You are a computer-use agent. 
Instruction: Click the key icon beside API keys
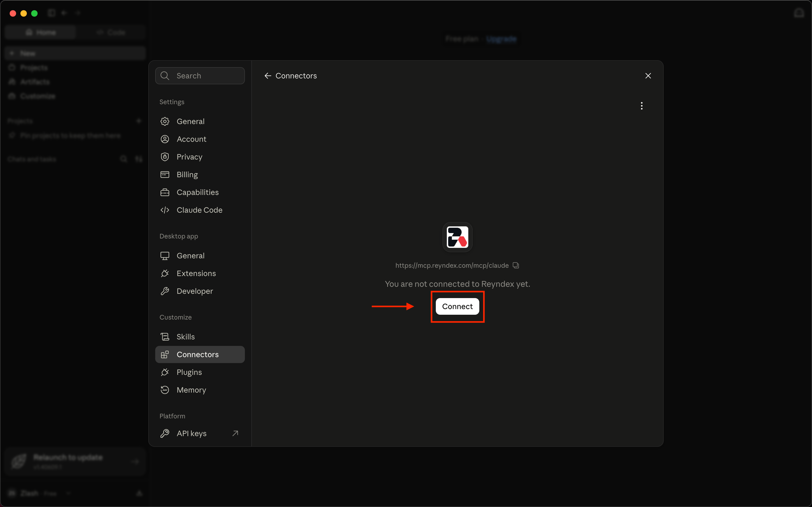click(165, 434)
